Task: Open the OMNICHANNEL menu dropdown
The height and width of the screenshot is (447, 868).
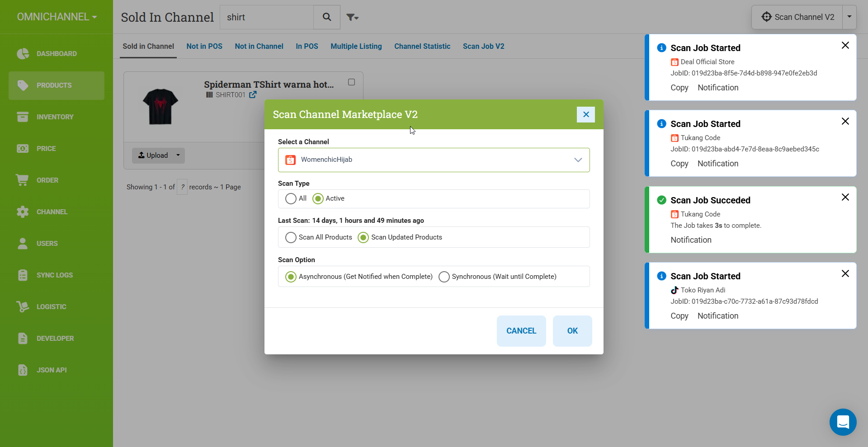Action: [57, 17]
